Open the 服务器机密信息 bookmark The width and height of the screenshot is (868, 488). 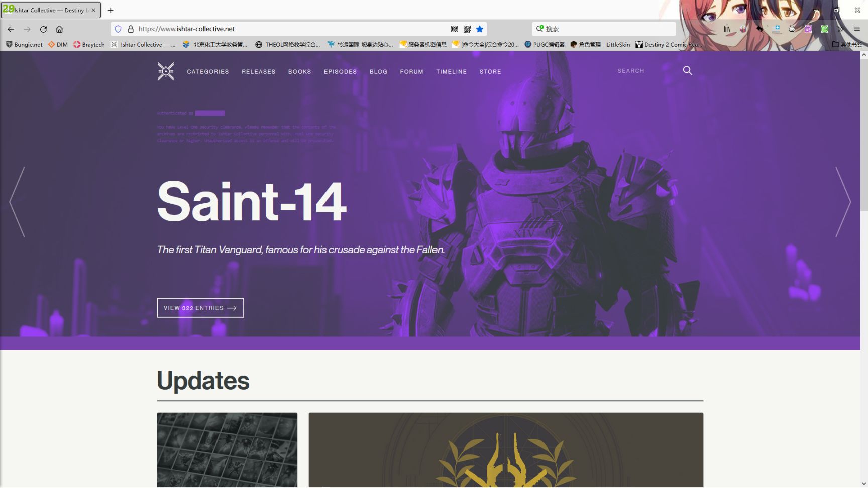(423, 44)
